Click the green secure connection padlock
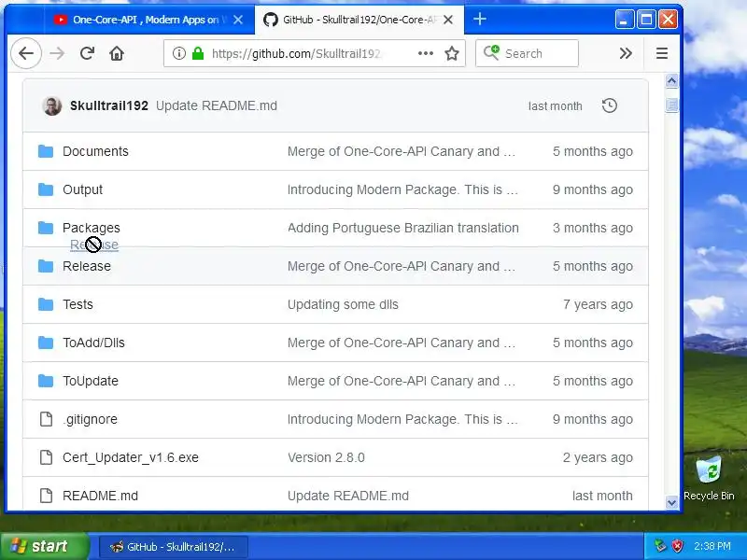Viewport: 747px width, 560px height. (x=198, y=53)
